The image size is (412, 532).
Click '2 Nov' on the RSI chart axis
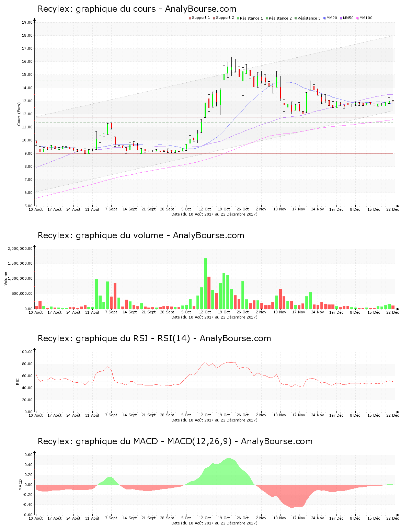pyautogui.click(x=261, y=415)
